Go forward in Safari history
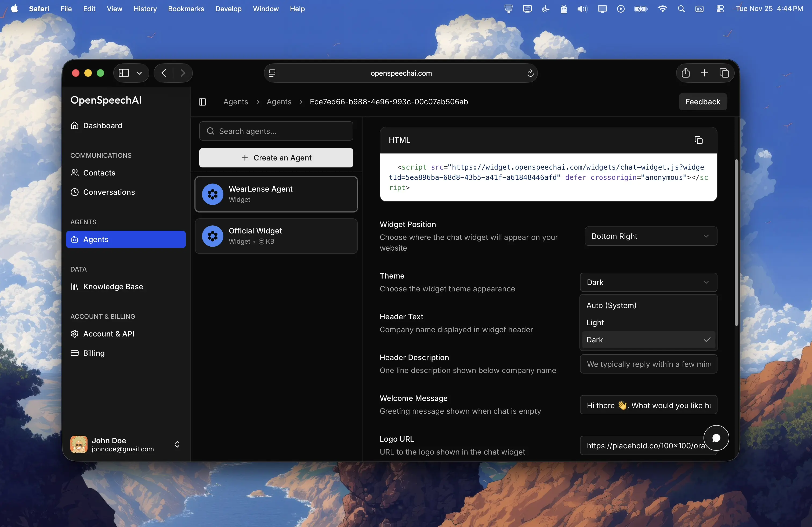The height and width of the screenshot is (527, 812). click(x=183, y=73)
